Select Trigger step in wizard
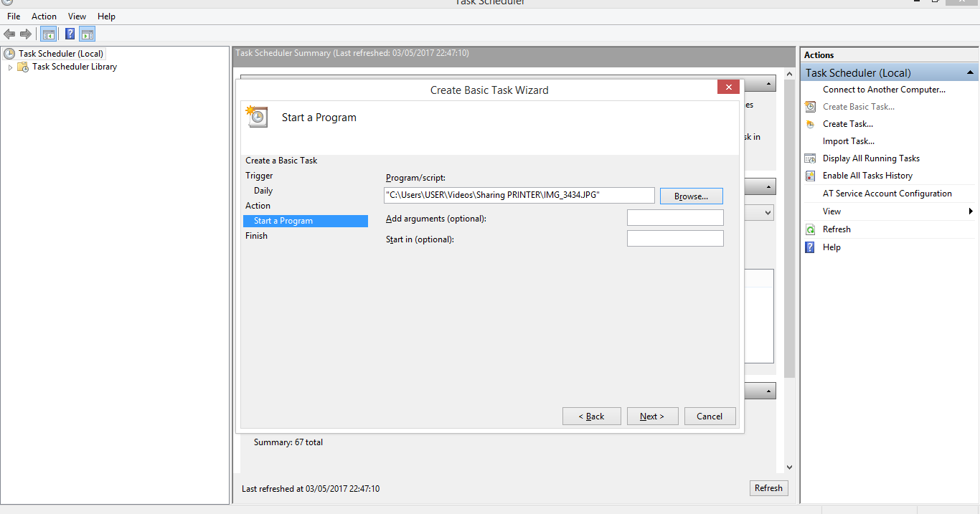The image size is (980, 514). click(x=259, y=176)
